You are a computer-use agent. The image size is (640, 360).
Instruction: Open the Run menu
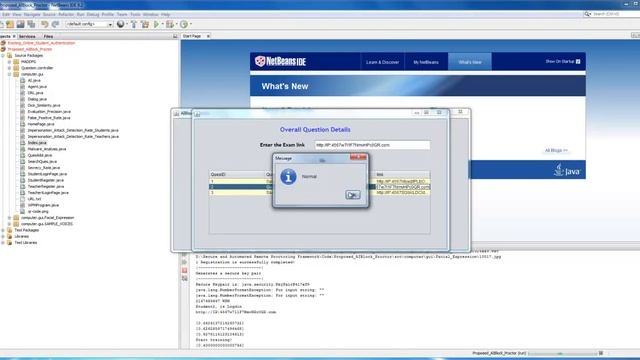tap(80, 14)
